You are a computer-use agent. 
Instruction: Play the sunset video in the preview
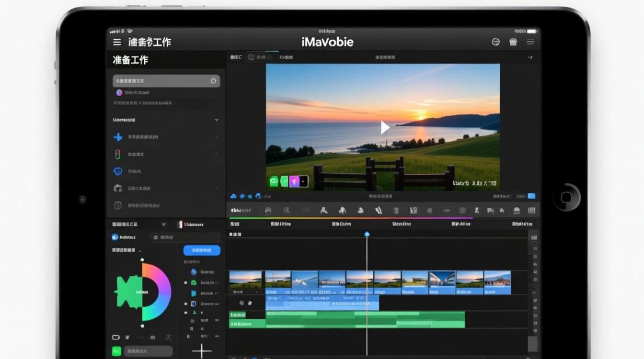tap(385, 127)
